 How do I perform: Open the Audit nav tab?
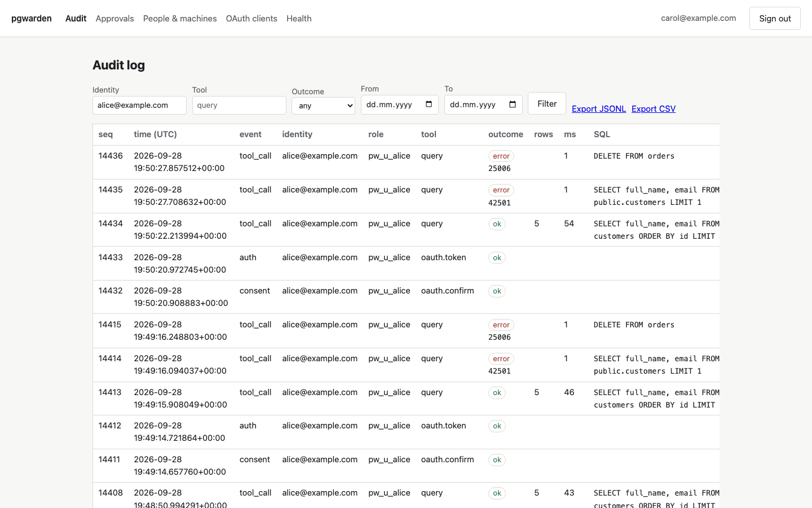(76, 18)
